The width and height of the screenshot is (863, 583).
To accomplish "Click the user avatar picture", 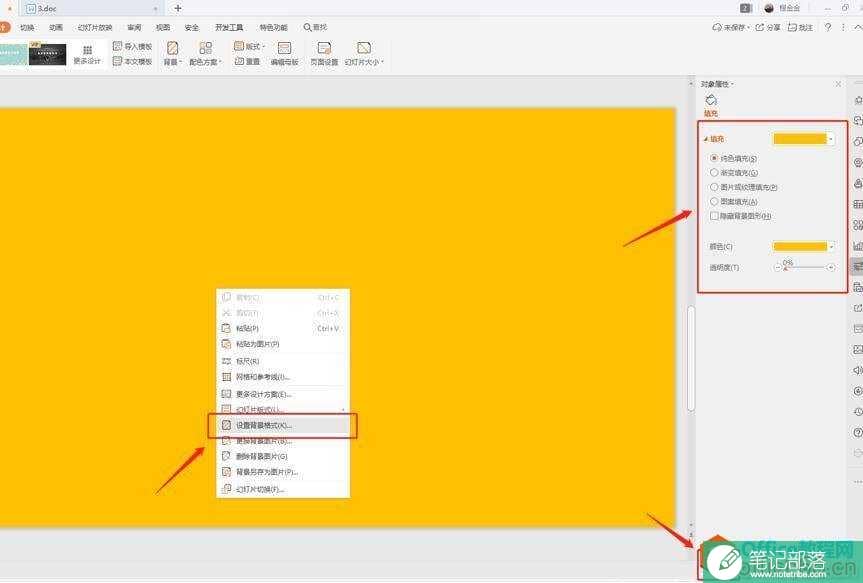I will pos(769,8).
